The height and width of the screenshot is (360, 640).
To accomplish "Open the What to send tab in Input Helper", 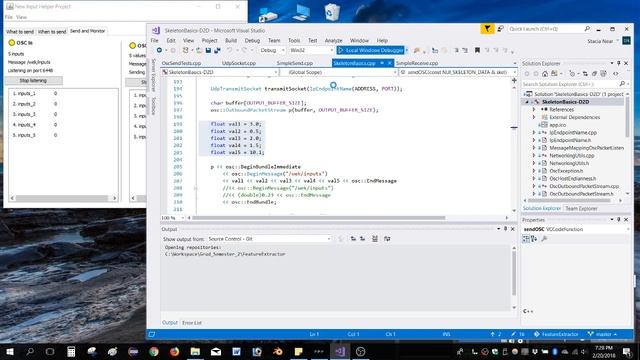I will (20, 31).
